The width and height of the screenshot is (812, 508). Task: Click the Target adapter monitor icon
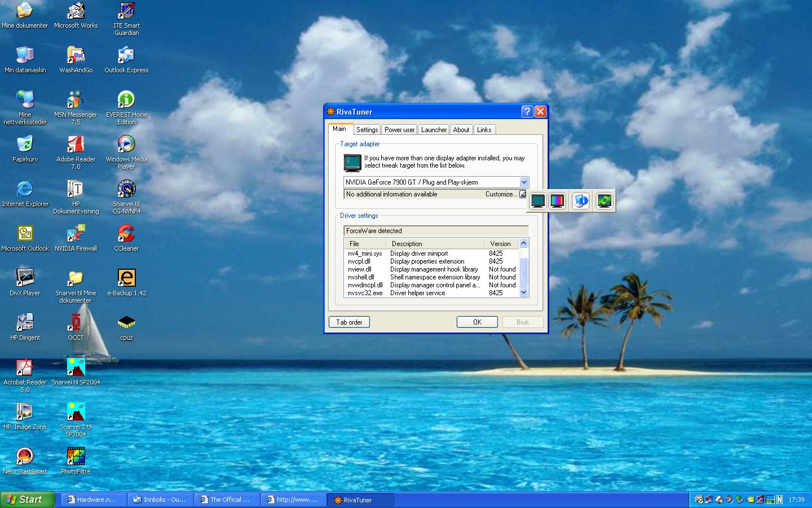[352, 163]
